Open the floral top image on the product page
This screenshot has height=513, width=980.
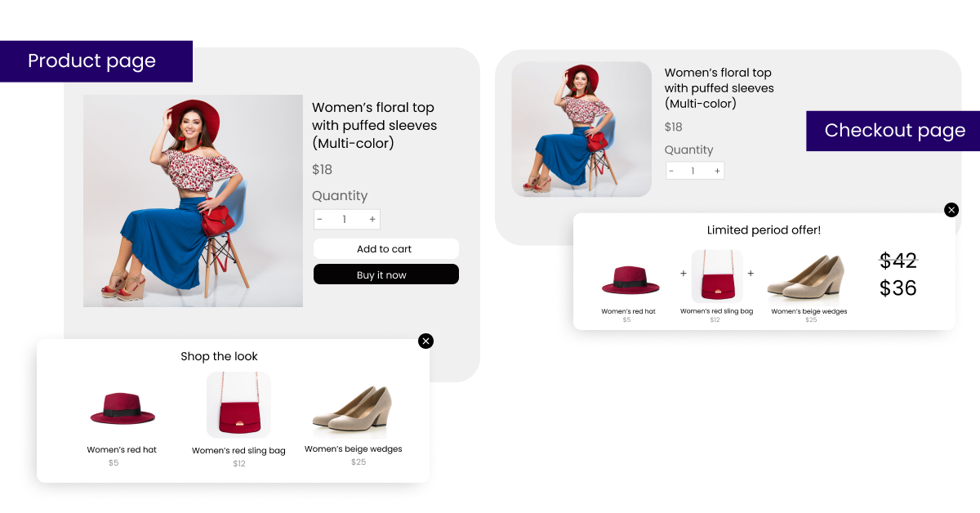[193, 201]
